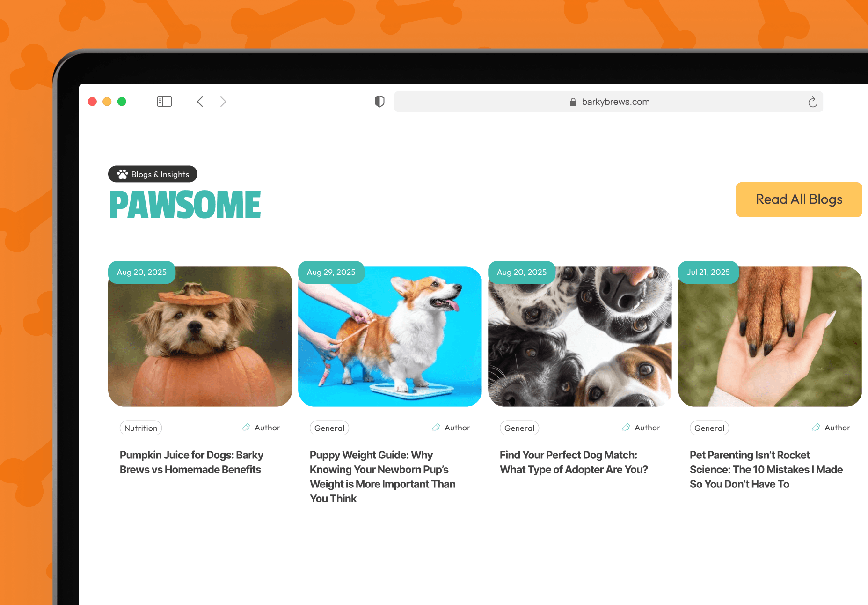The width and height of the screenshot is (868, 605).
Task: Open the General tag on the Pet Parenting card
Action: (x=709, y=428)
